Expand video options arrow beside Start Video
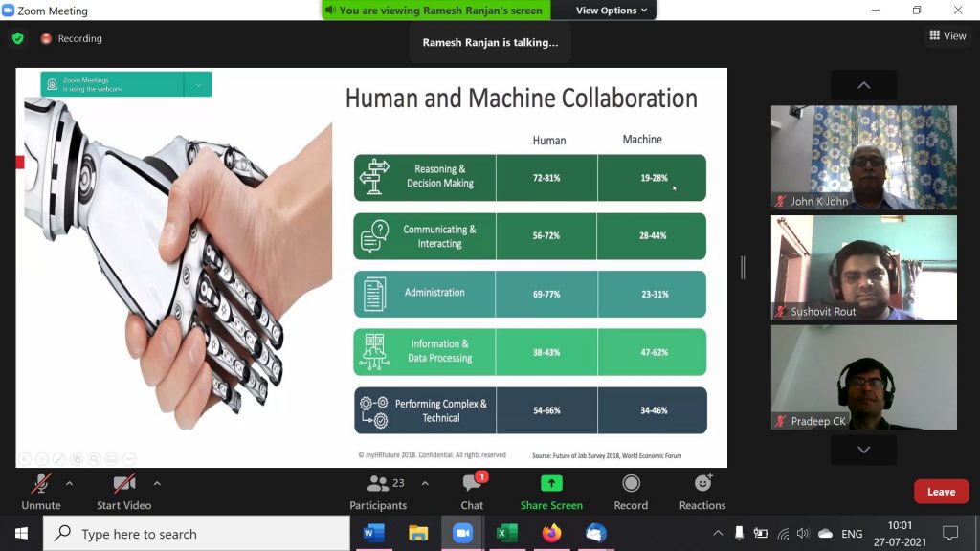Image resolution: width=980 pixels, height=551 pixels. [157, 483]
